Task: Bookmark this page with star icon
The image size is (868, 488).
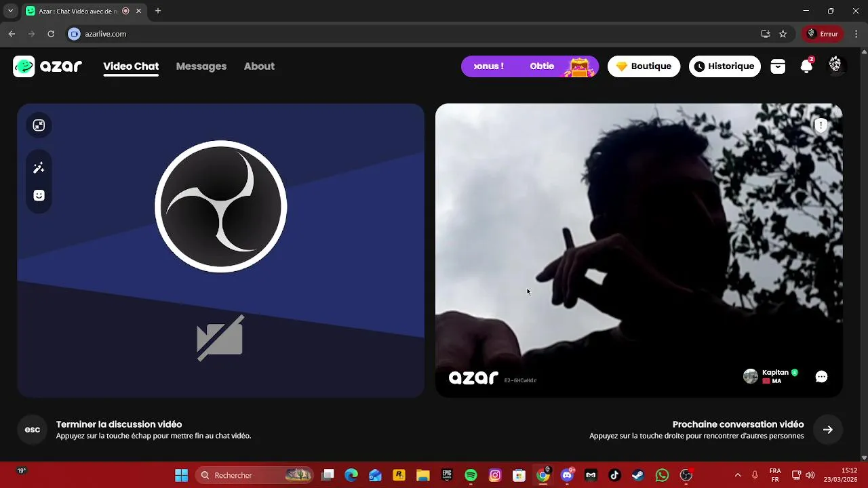Action: tap(783, 34)
